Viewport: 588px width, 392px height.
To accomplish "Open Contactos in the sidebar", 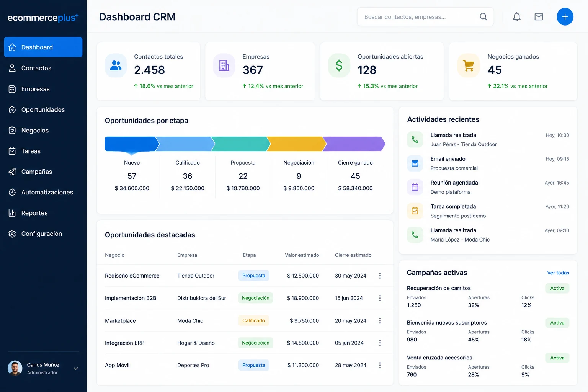I will click(x=43, y=68).
